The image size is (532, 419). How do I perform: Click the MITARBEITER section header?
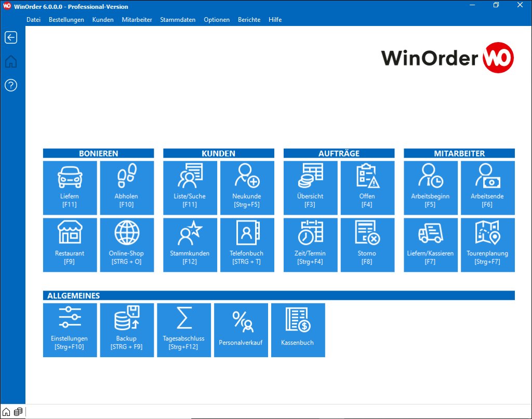pyautogui.click(x=459, y=153)
